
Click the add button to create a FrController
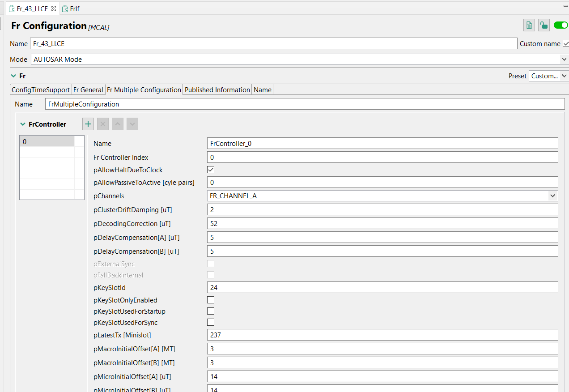click(x=88, y=124)
